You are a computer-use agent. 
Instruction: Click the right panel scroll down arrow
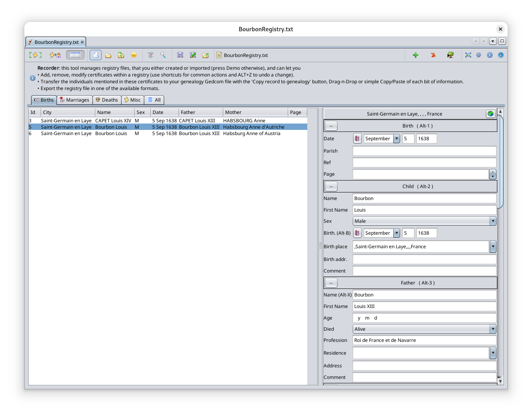tap(501, 381)
